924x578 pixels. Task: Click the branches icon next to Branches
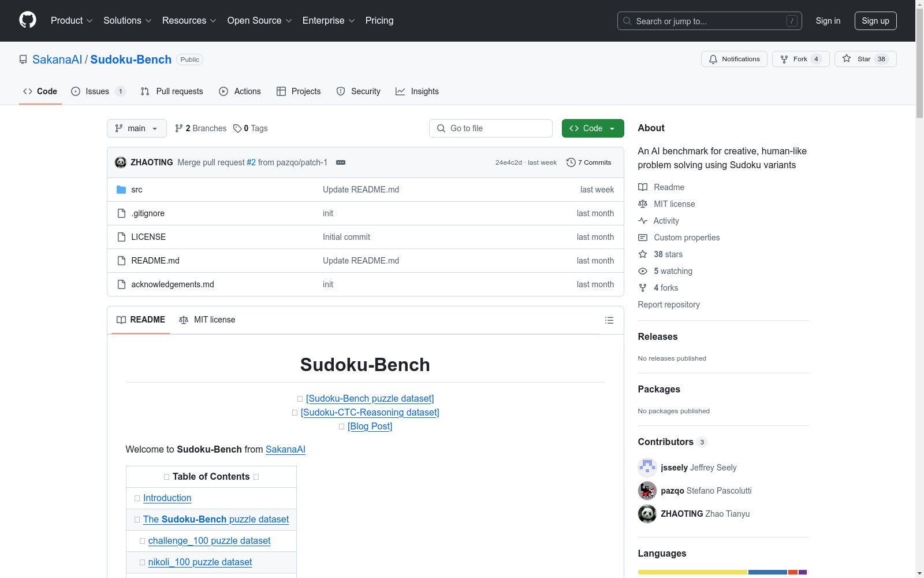click(x=179, y=128)
